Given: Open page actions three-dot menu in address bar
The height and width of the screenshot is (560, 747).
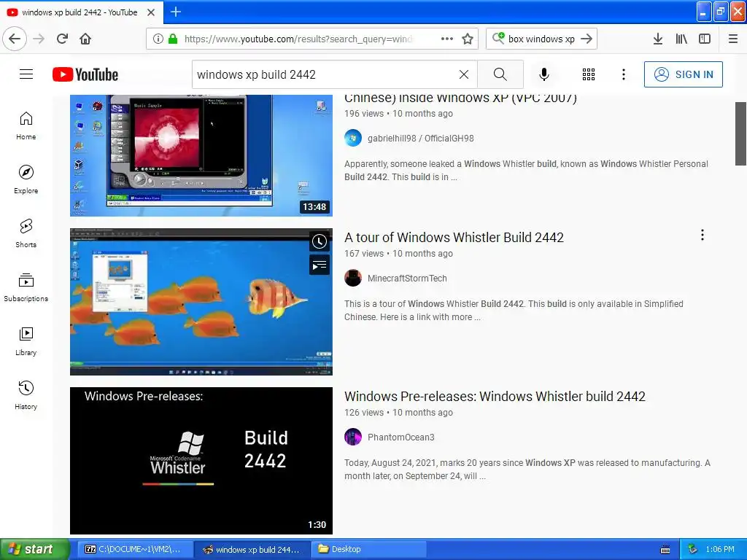Looking at the screenshot, I should coord(447,39).
